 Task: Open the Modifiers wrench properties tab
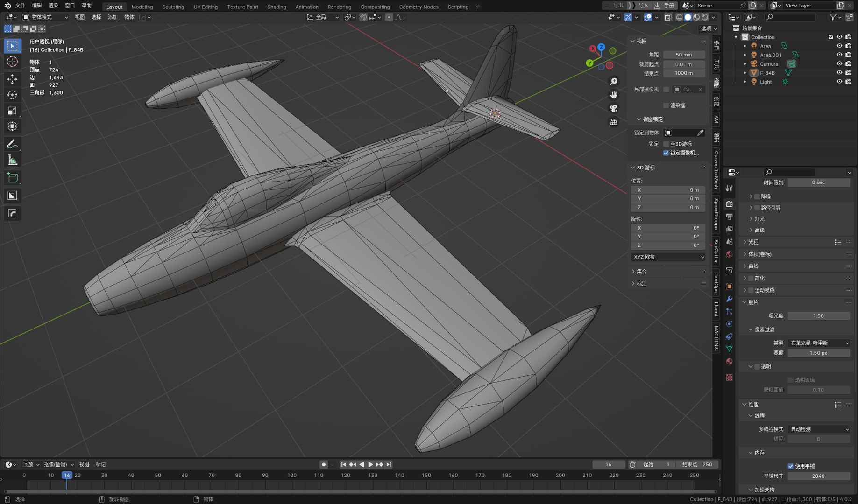coord(729,299)
